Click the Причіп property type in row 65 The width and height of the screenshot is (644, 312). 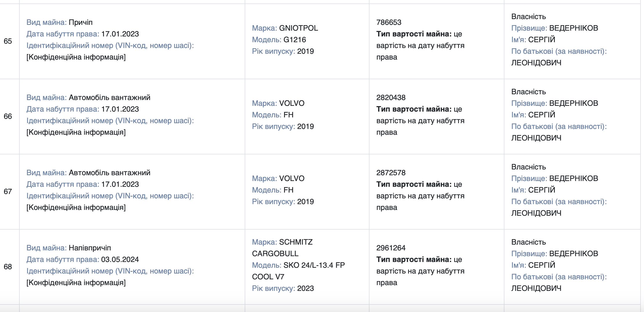tap(80, 22)
